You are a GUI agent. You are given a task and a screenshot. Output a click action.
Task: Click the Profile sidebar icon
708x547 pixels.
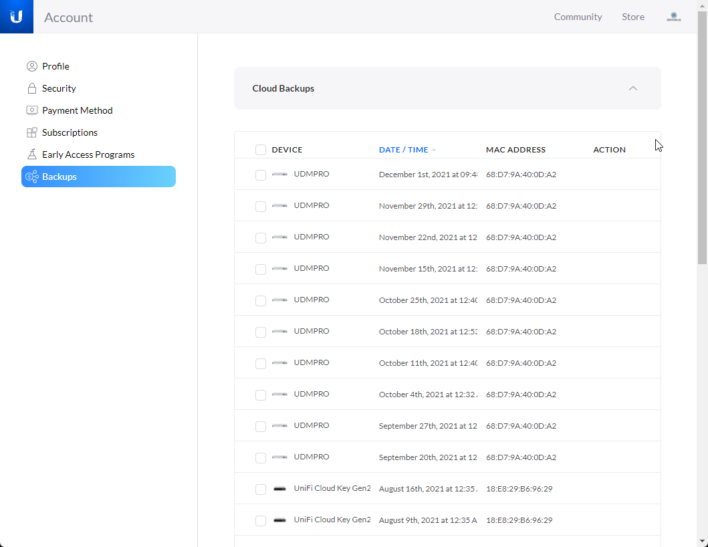(32, 66)
